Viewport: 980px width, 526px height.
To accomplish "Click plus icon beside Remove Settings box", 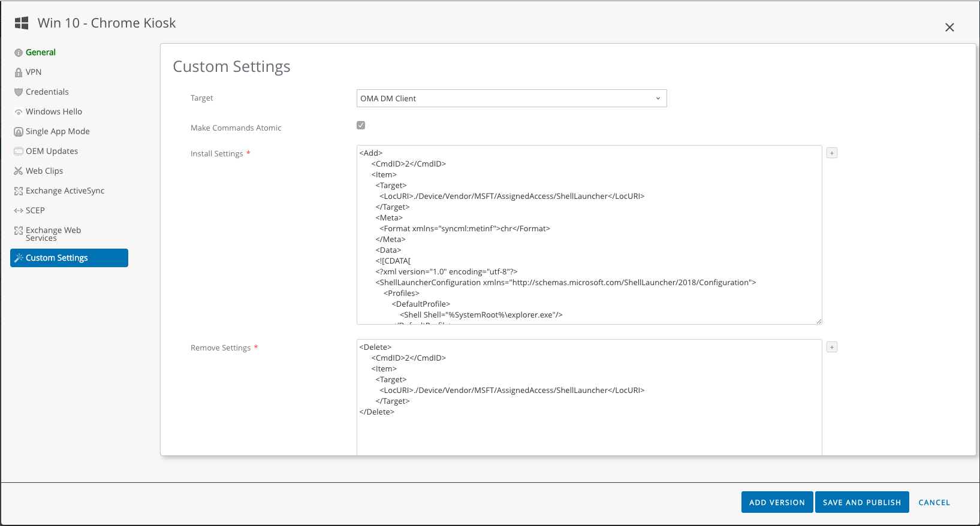I will (x=832, y=347).
